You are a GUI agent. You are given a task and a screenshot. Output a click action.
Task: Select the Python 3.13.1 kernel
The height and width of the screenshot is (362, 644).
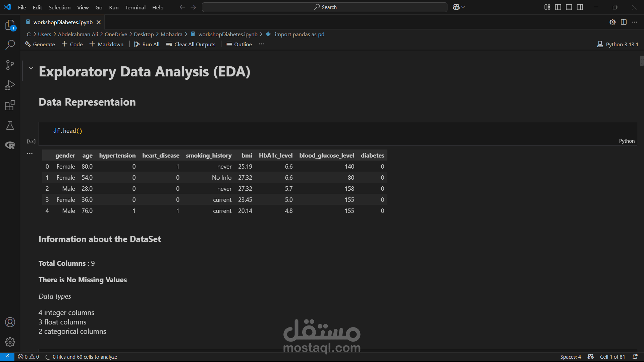[618, 44]
